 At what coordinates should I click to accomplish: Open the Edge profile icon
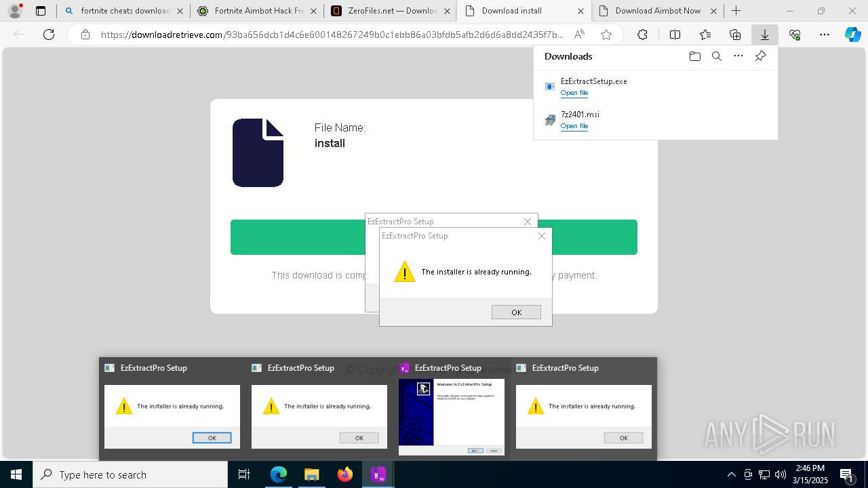pos(15,11)
